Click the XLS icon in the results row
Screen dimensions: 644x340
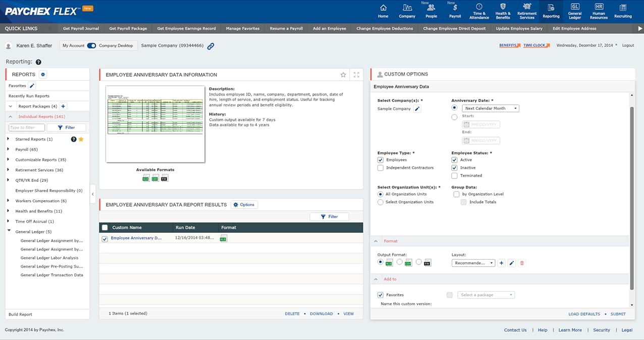point(224,238)
